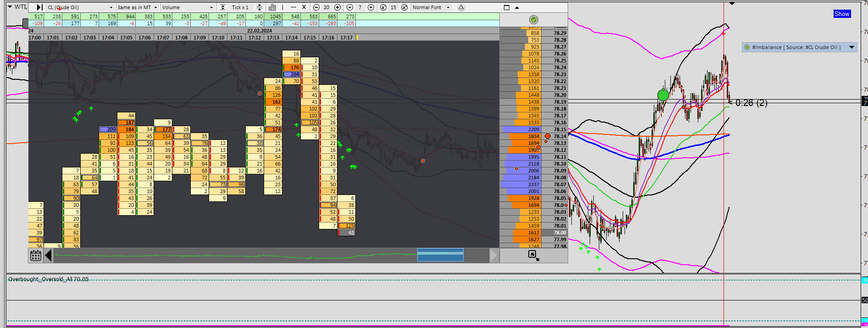Viewport: 868px width, 328px height.
Task: Open the CL (Crude Oil) symbol dropdown
Action: click(80, 7)
